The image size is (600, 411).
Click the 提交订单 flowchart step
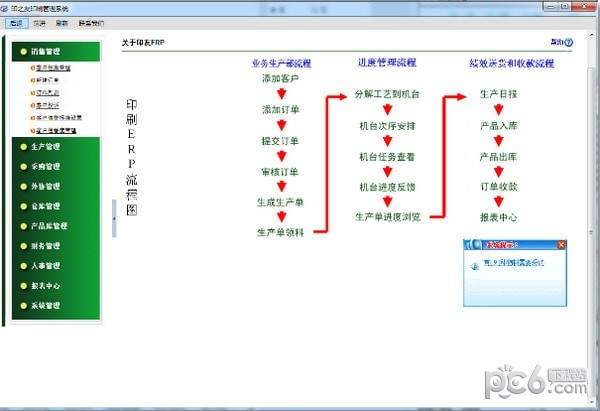279,140
